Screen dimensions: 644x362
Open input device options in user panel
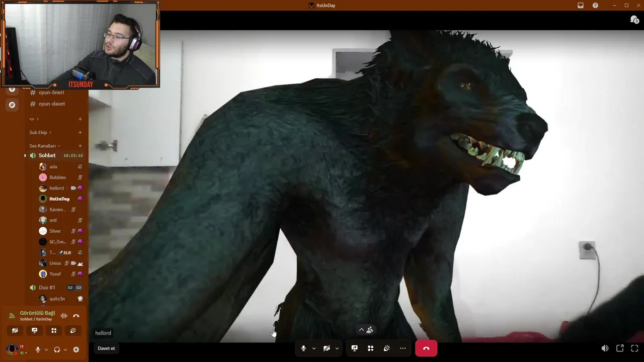(46, 349)
